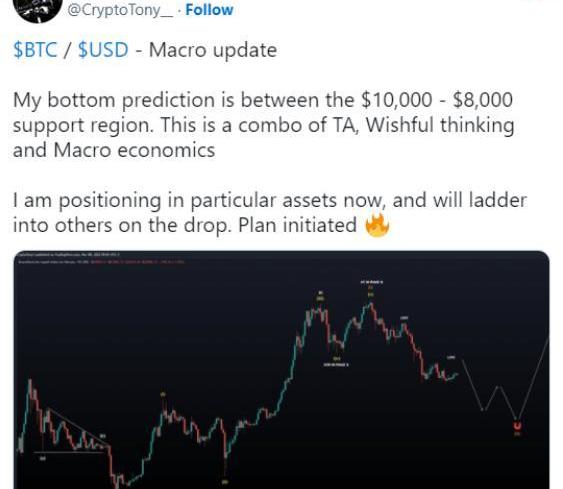Click the first low of the projected path

tap(483, 409)
